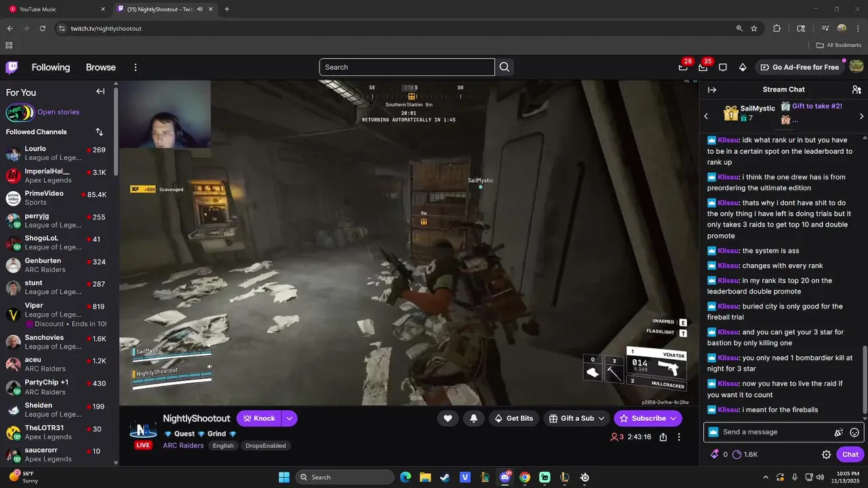Click the Bits balance showing 0
The width and height of the screenshot is (868, 488).
click(719, 455)
